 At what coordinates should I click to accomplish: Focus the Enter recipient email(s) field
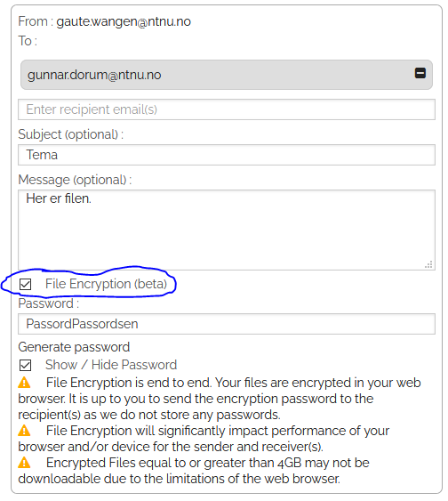(227, 109)
